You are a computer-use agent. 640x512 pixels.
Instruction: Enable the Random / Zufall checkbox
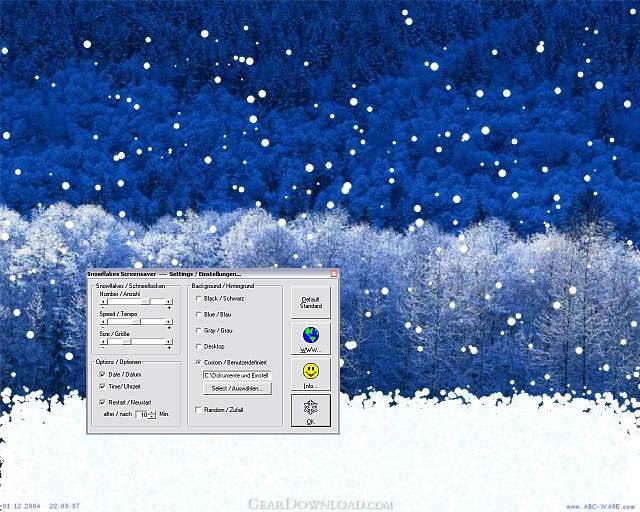pos(198,409)
